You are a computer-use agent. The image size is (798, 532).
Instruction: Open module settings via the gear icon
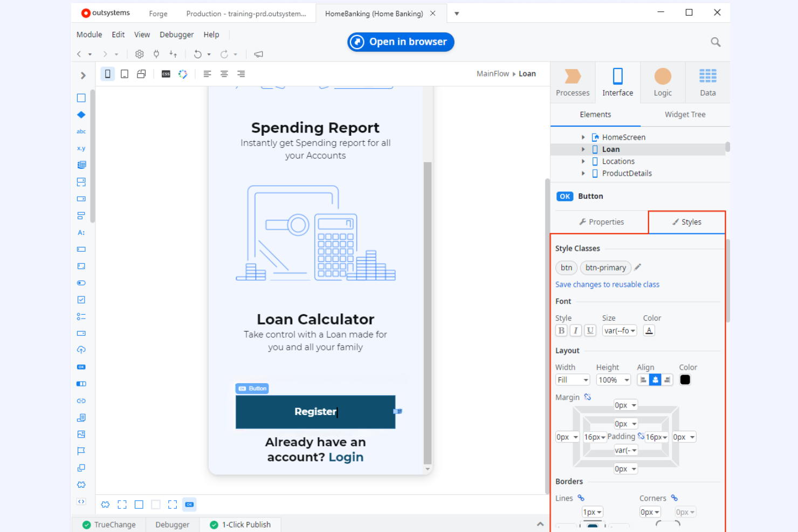point(139,54)
